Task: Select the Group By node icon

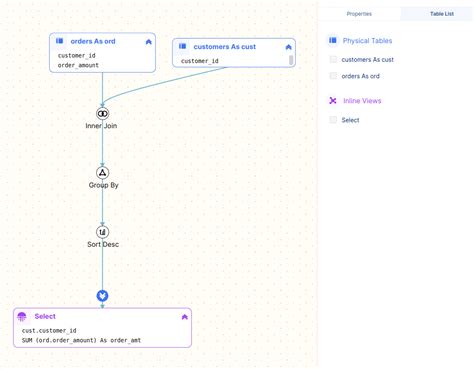Action: [x=102, y=173]
